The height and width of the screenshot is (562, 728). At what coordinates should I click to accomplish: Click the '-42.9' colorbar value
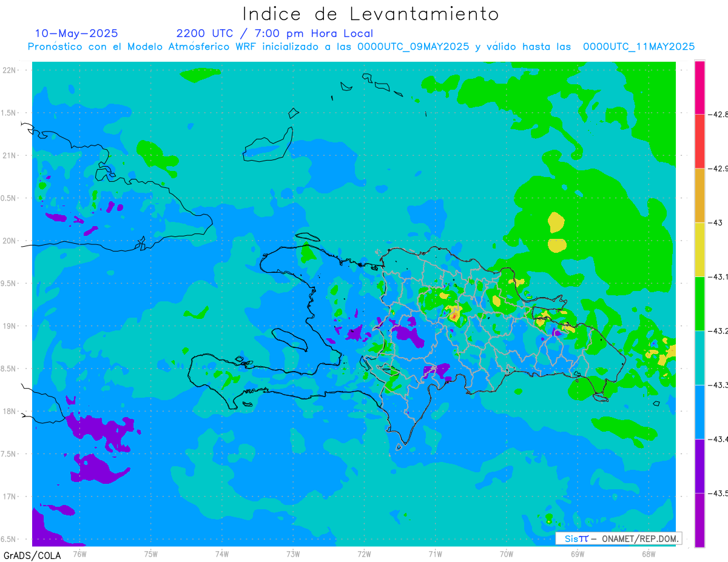718,168
